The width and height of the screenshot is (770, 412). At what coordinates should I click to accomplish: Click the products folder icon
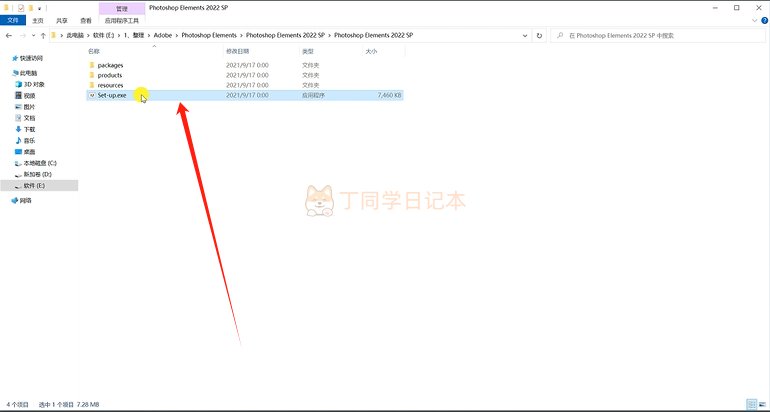tap(91, 75)
